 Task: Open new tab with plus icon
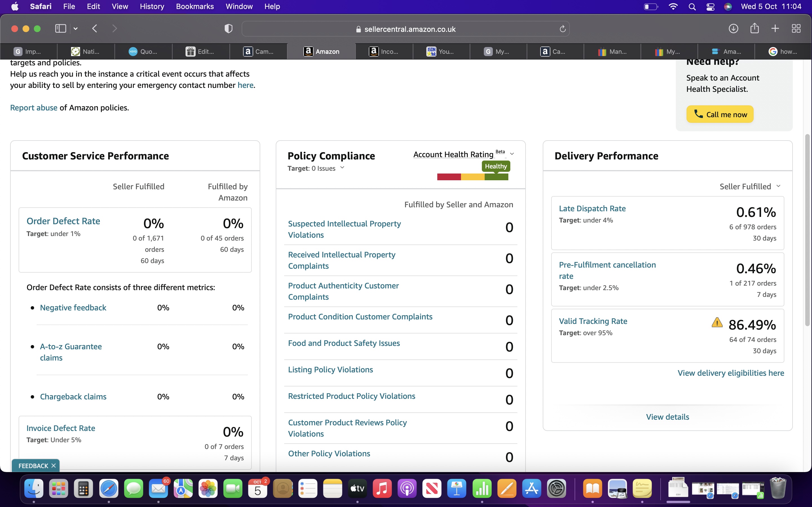point(775,28)
